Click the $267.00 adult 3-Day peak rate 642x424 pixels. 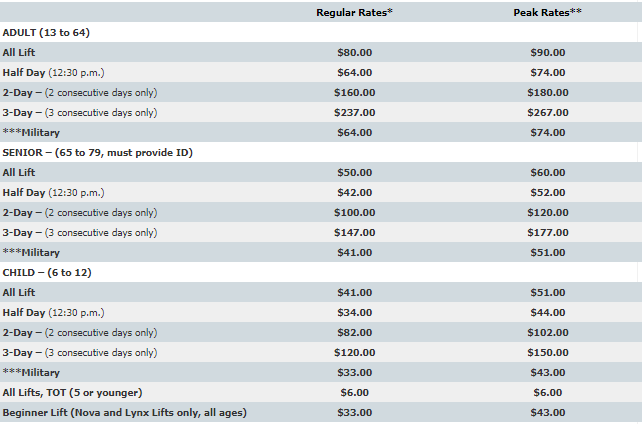click(x=547, y=112)
